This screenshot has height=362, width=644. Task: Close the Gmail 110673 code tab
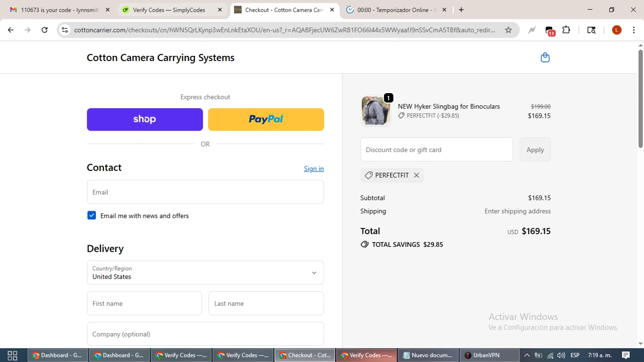[x=107, y=10]
